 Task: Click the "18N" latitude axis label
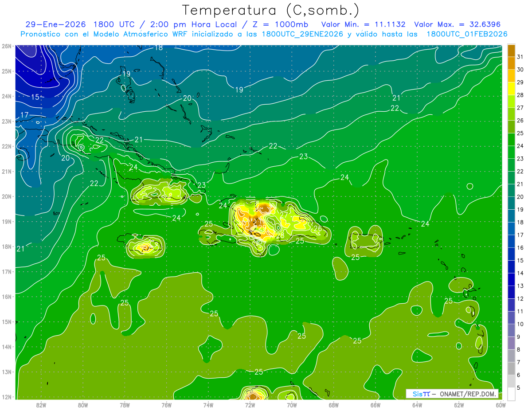[6, 247]
